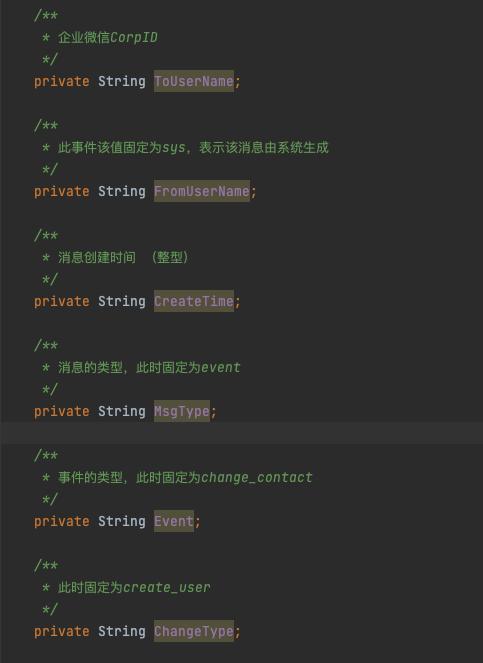Click Javadoc opening above ToUserName field
Viewport: 483px width, 663px height.
[x=46, y=16]
